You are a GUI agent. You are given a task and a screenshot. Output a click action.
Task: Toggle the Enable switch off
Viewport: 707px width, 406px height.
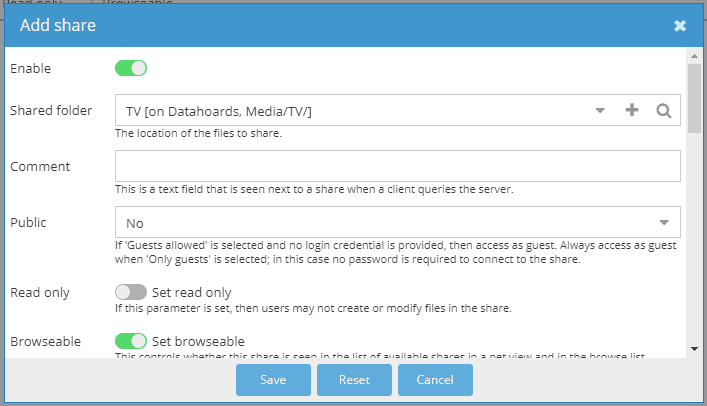pyautogui.click(x=131, y=68)
